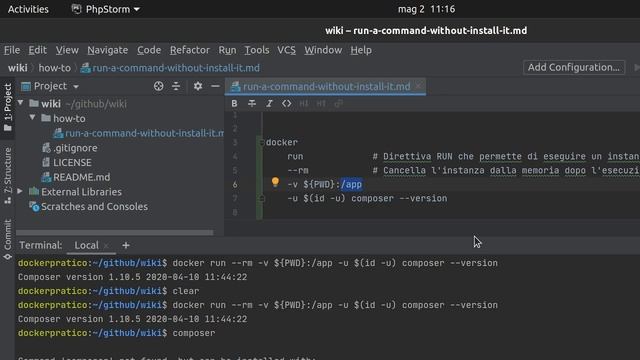Click the first 'Composer version 1.10.5' output line
The image size is (640, 360).
point(132,277)
